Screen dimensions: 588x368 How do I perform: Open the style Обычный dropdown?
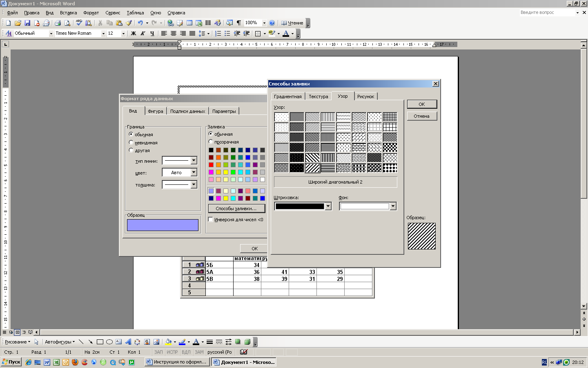(51, 34)
